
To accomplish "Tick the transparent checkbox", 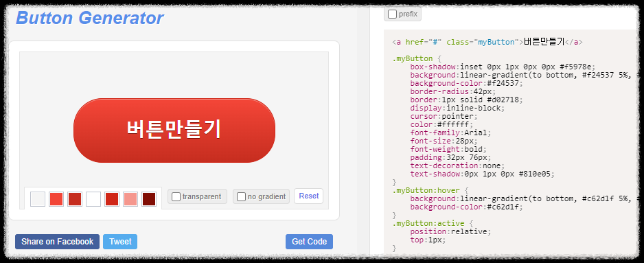I will pyautogui.click(x=176, y=196).
